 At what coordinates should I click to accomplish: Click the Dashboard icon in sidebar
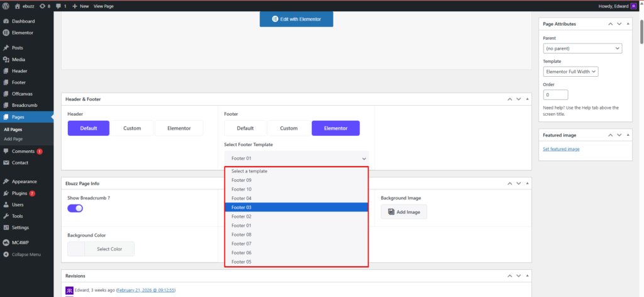click(6, 21)
